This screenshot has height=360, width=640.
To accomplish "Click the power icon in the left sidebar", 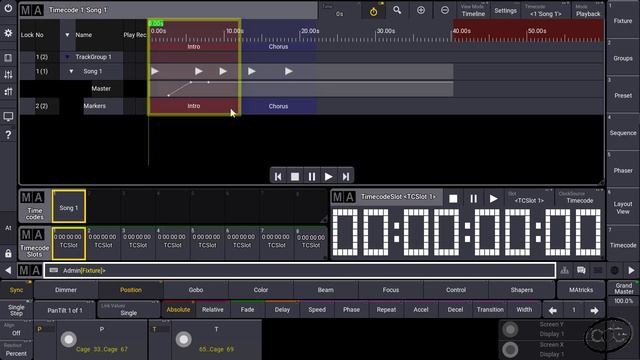I will tap(8, 9).
